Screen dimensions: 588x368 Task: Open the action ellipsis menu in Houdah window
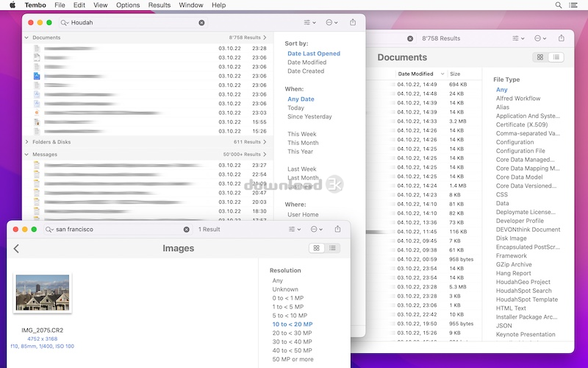click(331, 23)
